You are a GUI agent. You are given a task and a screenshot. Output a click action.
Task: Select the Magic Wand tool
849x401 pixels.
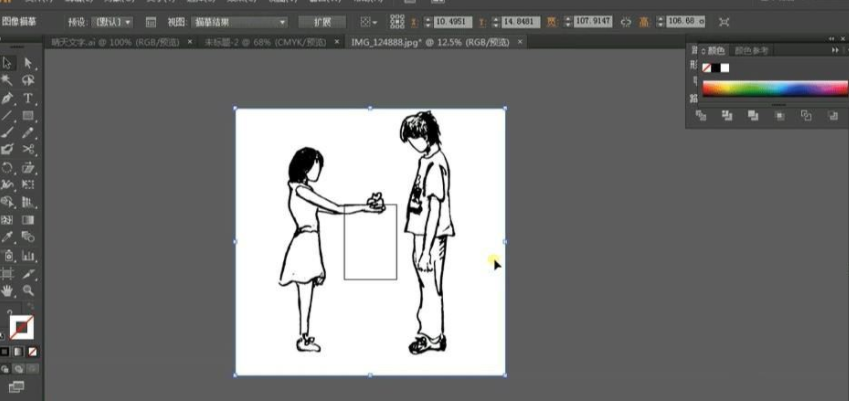click(7, 80)
